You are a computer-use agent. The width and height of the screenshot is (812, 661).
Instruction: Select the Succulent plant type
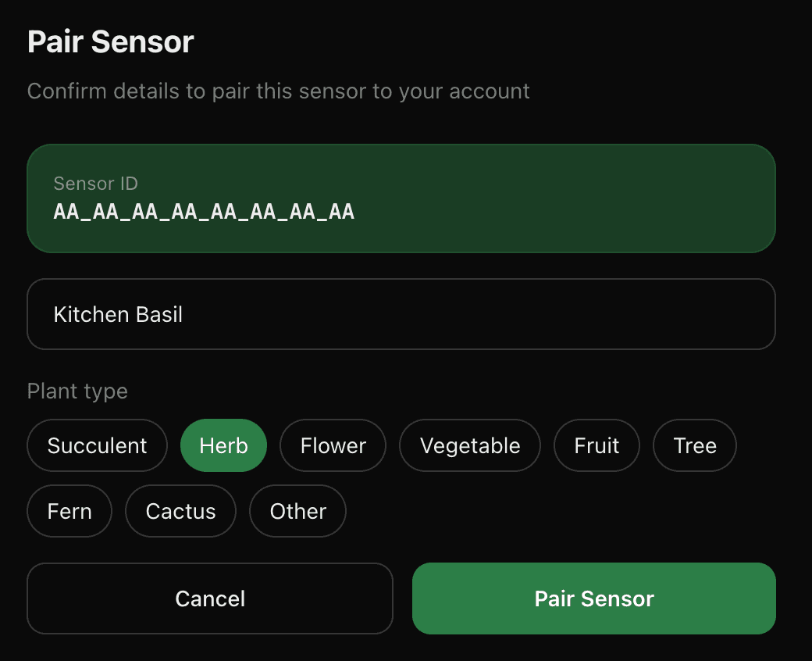tap(97, 445)
